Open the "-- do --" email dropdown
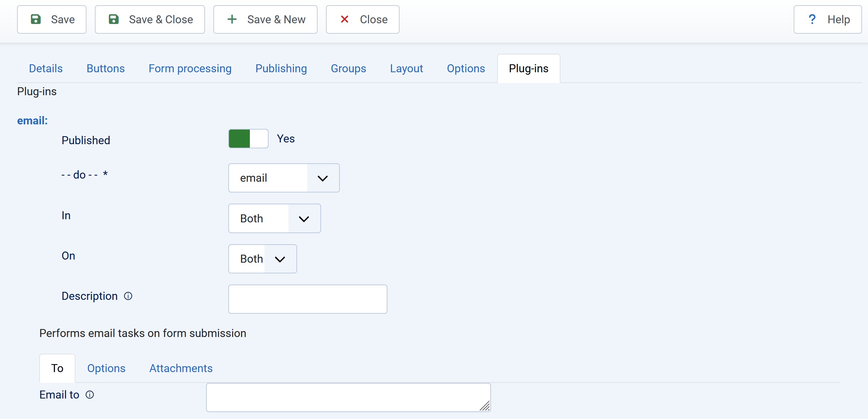Image resolution: width=868 pixels, height=419 pixels. [284, 178]
